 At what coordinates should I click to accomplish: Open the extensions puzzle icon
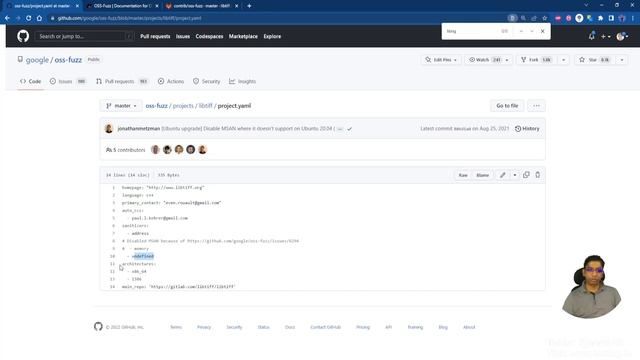tap(600, 18)
